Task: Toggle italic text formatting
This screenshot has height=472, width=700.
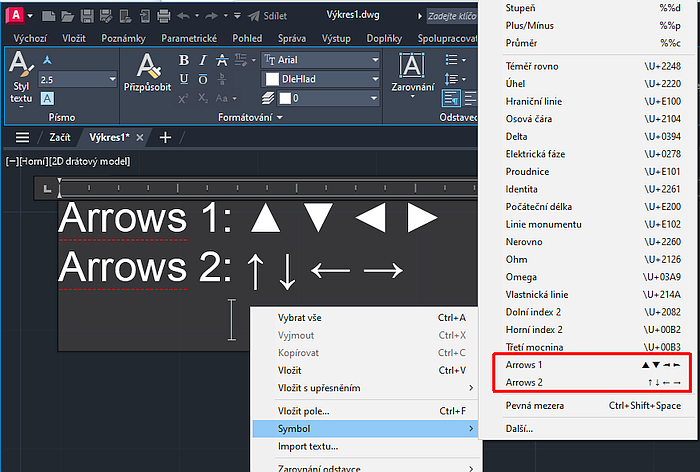Action: 204,60
